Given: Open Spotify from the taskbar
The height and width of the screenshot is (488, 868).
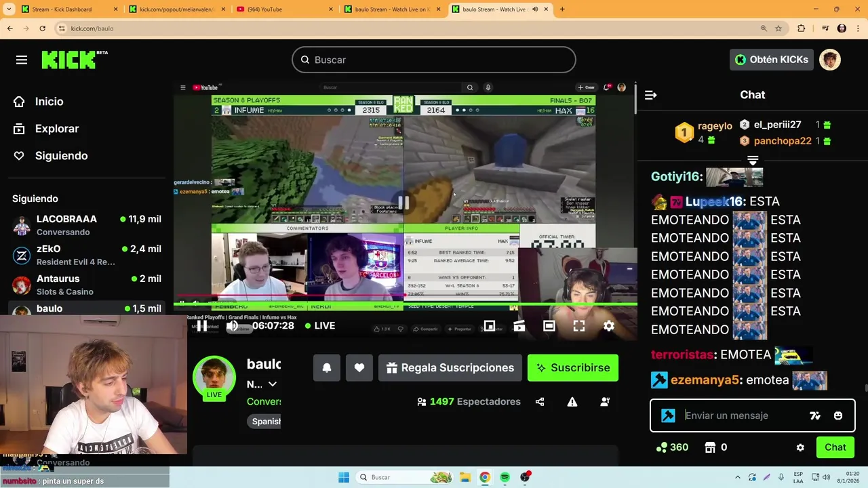Looking at the screenshot, I should [505, 477].
